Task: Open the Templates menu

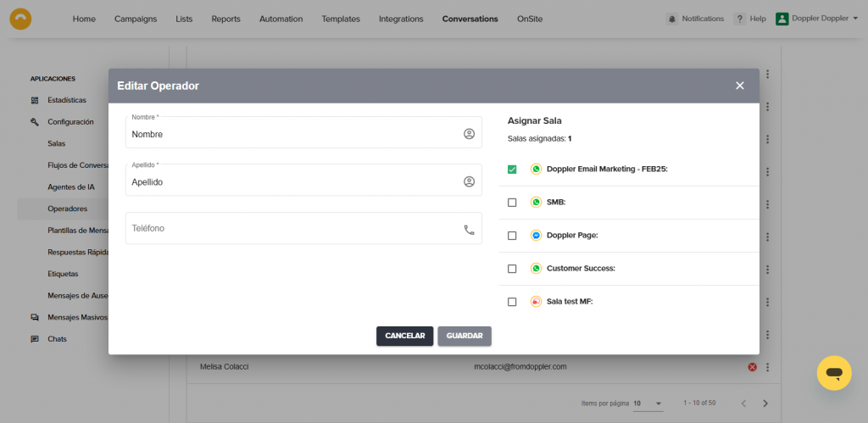Action: [341, 19]
